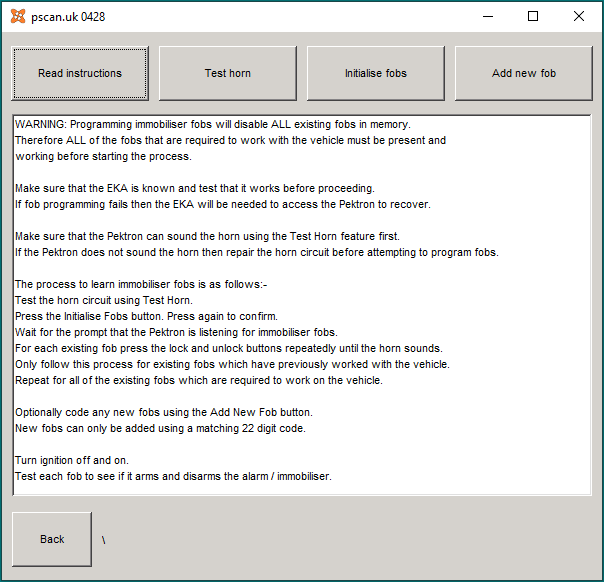Screen dimensions: 604x582
Task: Click the 'pscan.uk 0428' window title
Action: click(x=68, y=17)
